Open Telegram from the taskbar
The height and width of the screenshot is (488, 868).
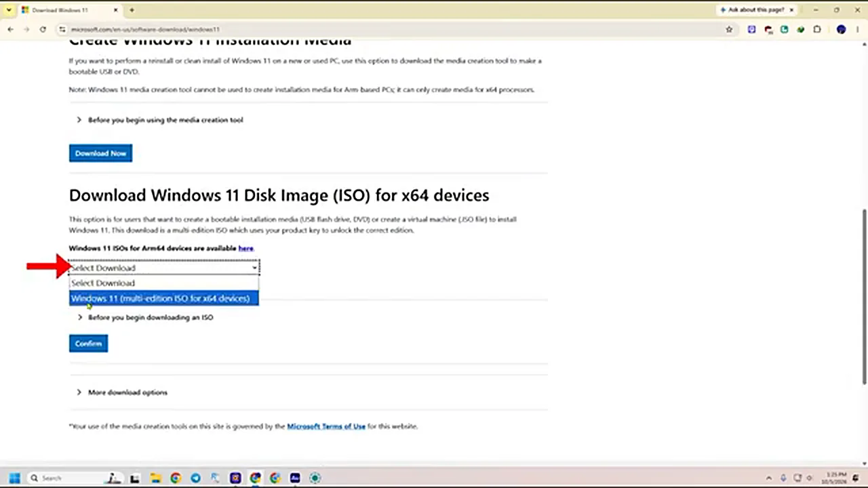[x=195, y=478]
